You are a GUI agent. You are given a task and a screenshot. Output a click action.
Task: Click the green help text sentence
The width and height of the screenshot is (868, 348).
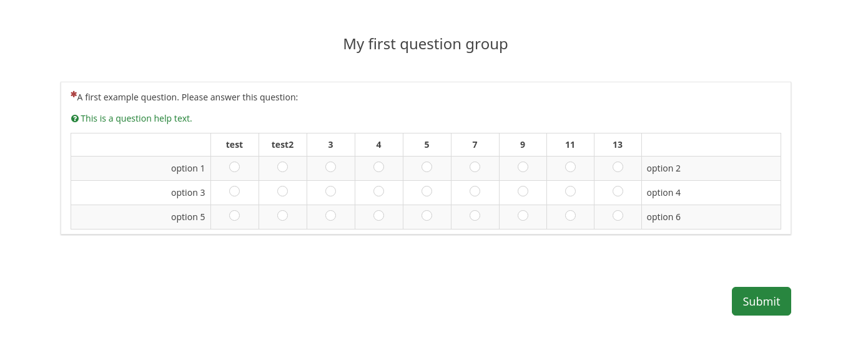click(x=136, y=118)
